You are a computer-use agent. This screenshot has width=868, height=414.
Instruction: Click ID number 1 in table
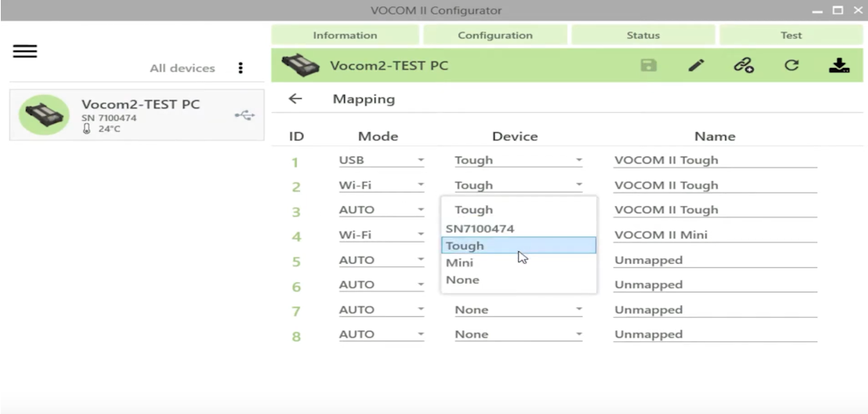(295, 162)
